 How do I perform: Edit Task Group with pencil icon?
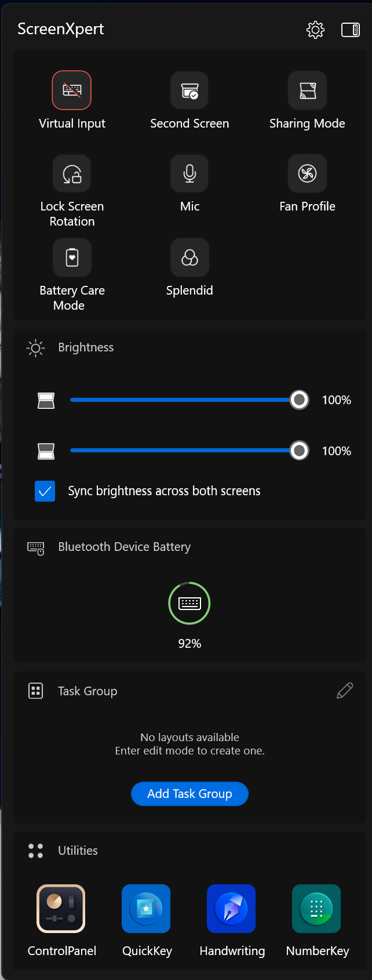pyautogui.click(x=345, y=691)
